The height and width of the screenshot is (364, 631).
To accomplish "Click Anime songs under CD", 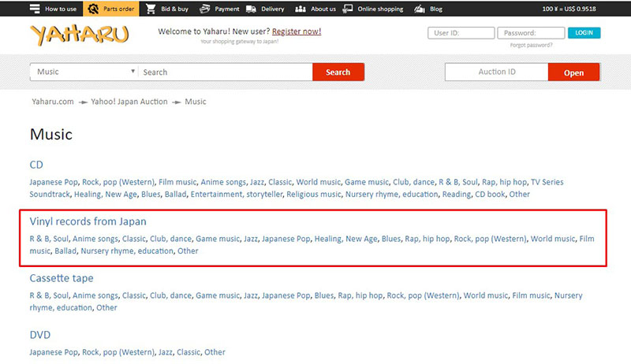I will click(223, 182).
